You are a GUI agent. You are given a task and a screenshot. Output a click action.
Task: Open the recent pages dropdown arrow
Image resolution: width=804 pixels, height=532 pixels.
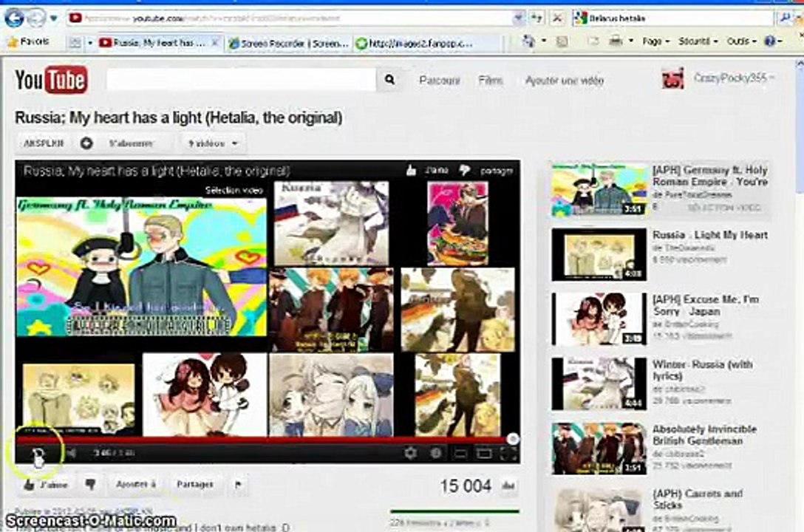click(54, 19)
